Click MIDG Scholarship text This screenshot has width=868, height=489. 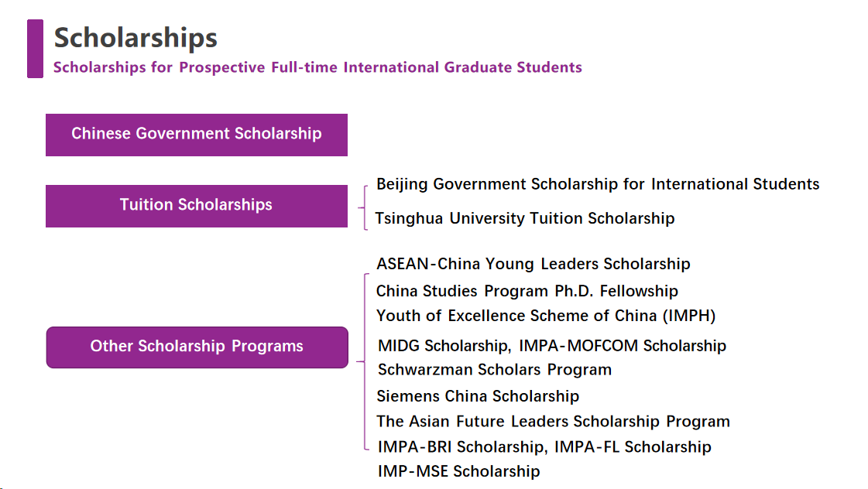444,346
